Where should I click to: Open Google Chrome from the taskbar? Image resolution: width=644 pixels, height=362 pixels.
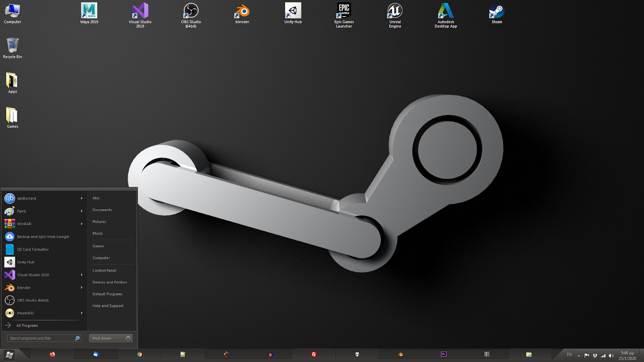tap(139, 354)
